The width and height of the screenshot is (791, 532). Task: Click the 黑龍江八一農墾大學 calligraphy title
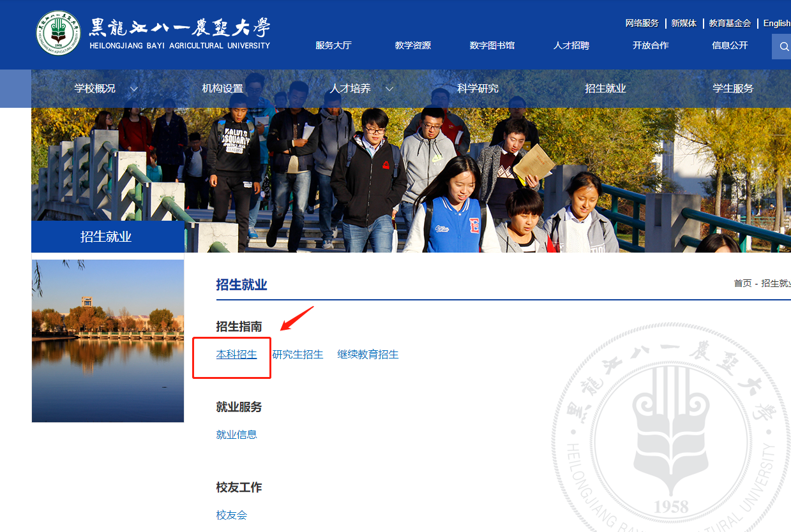180,29
